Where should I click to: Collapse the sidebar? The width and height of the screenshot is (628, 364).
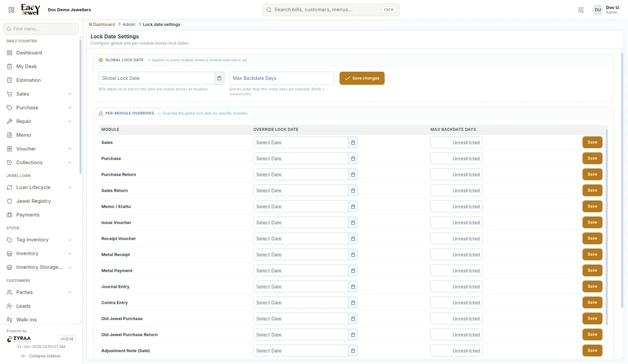tap(41, 356)
